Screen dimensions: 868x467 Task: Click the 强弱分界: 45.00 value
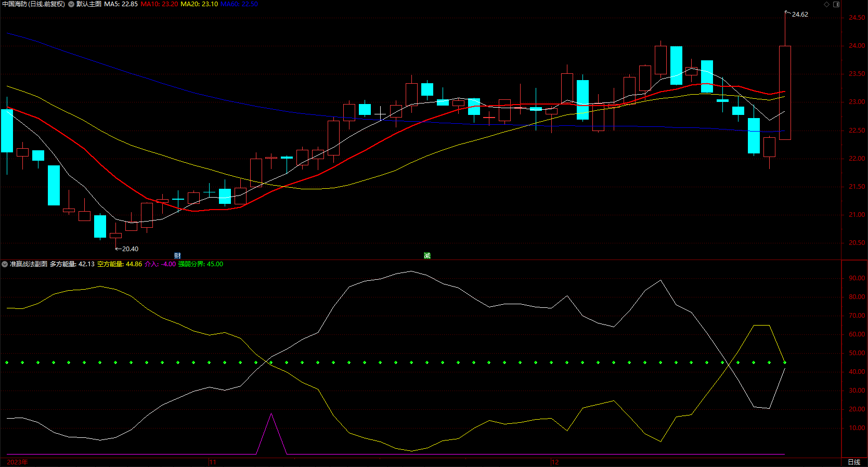click(x=201, y=264)
